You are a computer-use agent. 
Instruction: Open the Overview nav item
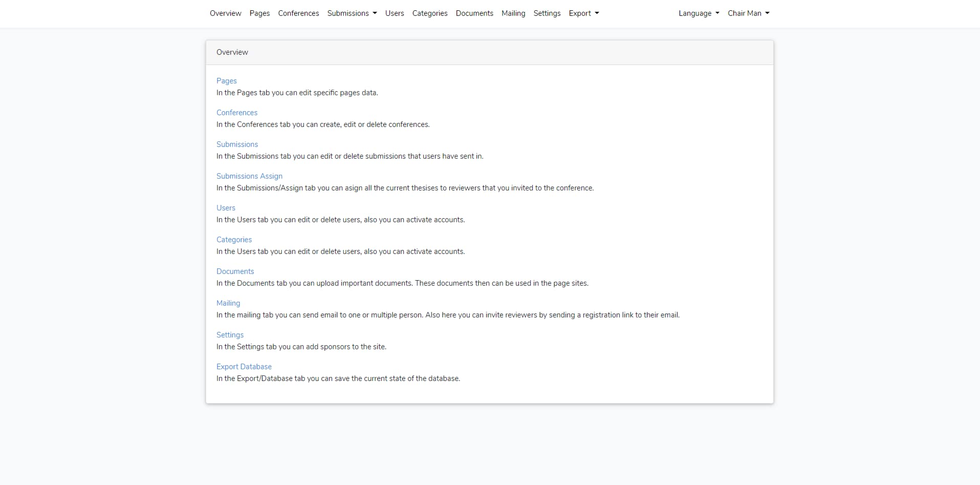pyautogui.click(x=225, y=13)
